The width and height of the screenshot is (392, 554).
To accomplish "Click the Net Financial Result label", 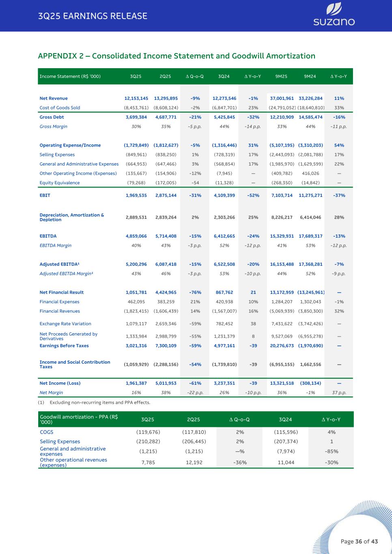I will point(61,292).
